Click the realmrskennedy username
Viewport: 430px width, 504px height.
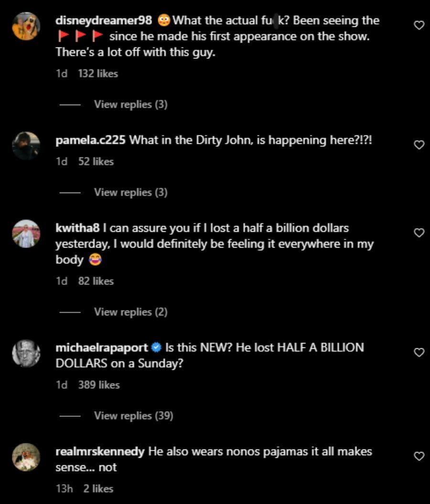click(100, 451)
